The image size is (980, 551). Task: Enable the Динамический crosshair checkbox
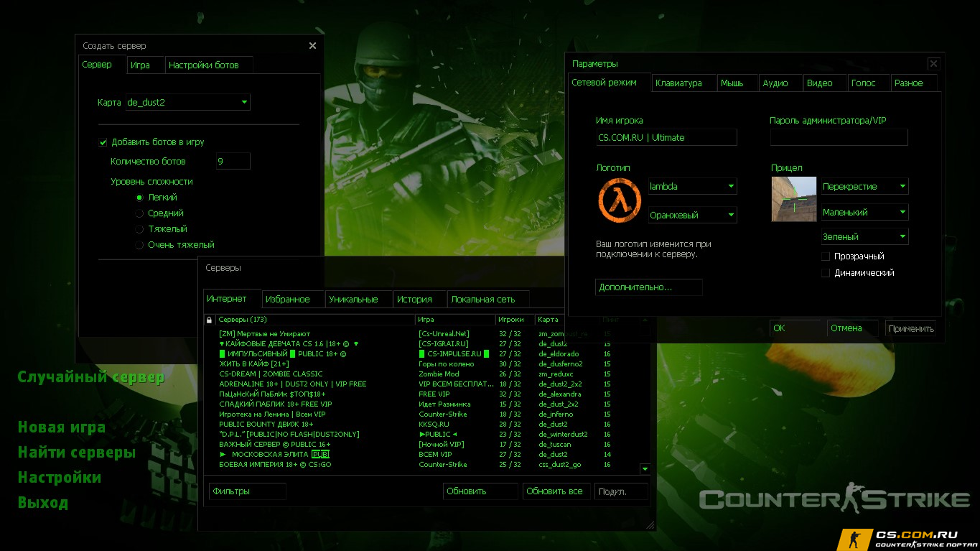pos(826,273)
